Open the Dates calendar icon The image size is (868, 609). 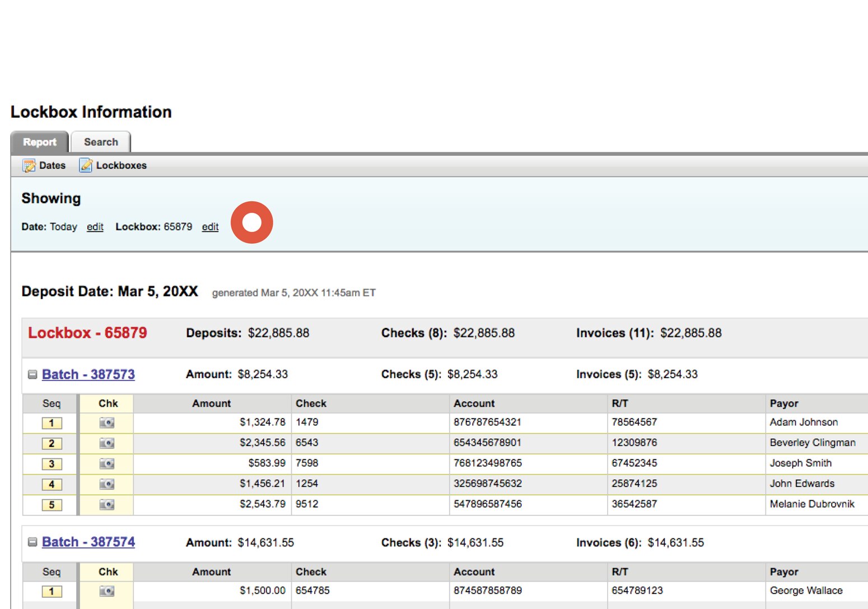pyautogui.click(x=30, y=165)
